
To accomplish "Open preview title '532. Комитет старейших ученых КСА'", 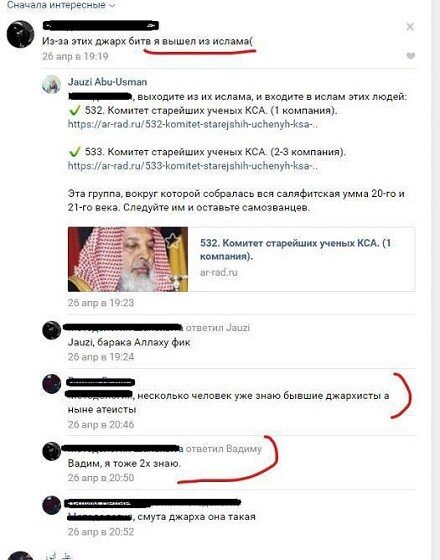I will pos(295,250).
